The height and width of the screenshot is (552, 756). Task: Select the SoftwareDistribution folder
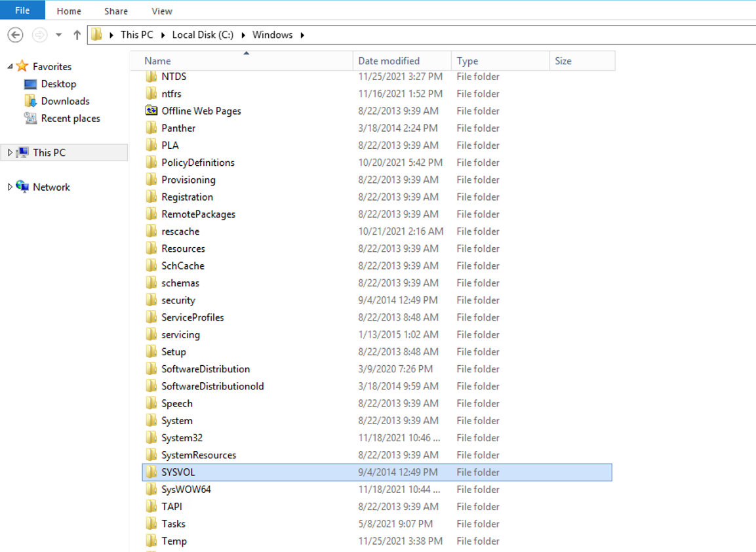tap(205, 369)
